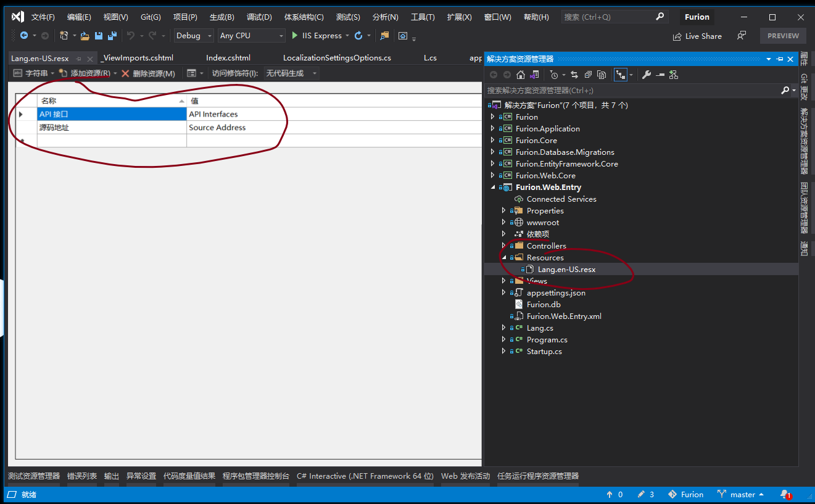Click the Sync with Active Document icon
This screenshot has height=504, width=815.
tap(574, 75)
